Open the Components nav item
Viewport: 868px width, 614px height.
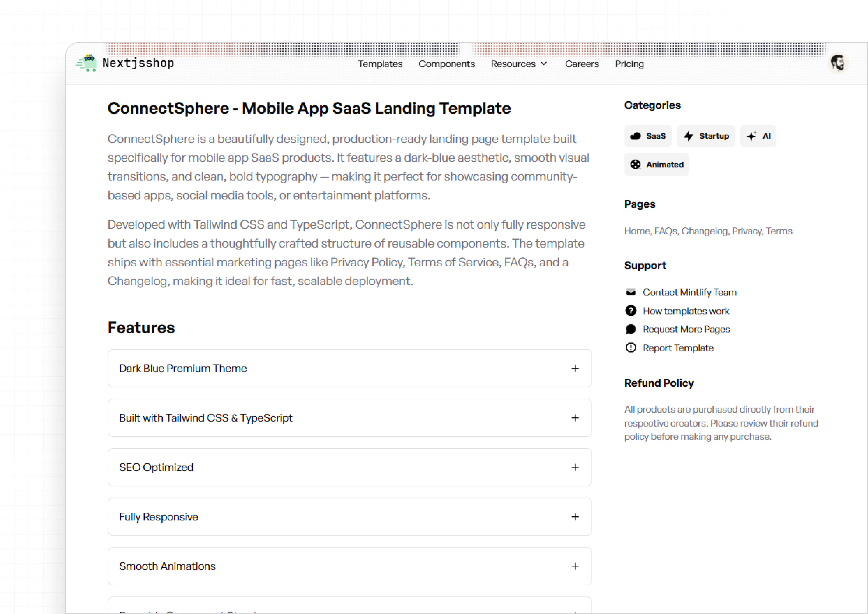point(447,64)
